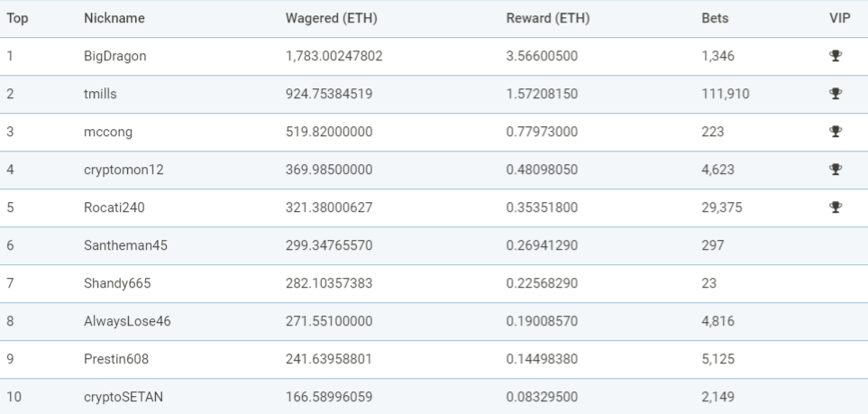Click wagered amount 282.10357383
Viewport: 868px width, 414px height.
point(329,283)
